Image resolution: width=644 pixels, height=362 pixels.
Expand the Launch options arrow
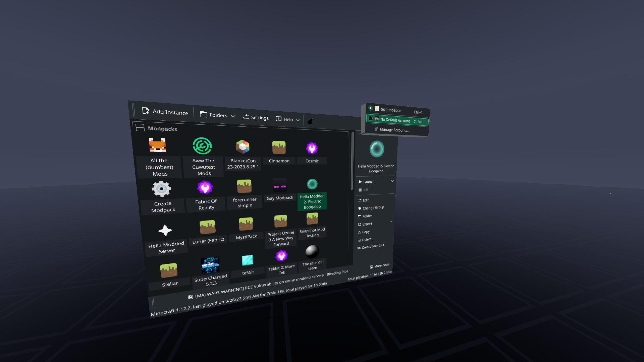392,181
